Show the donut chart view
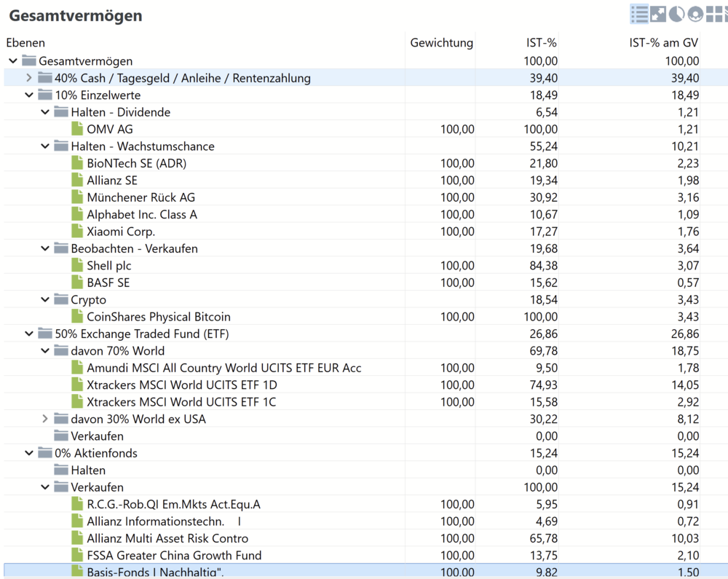Screen dimensions: 728x579 pos(695,14)
